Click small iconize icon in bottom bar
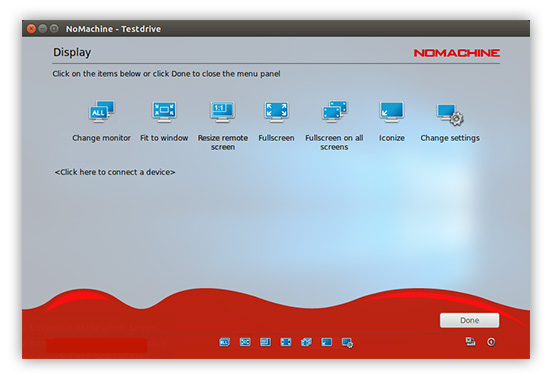The width and height of the screenshot is (552, 378). pyautogui.click(x=327, y=342)
